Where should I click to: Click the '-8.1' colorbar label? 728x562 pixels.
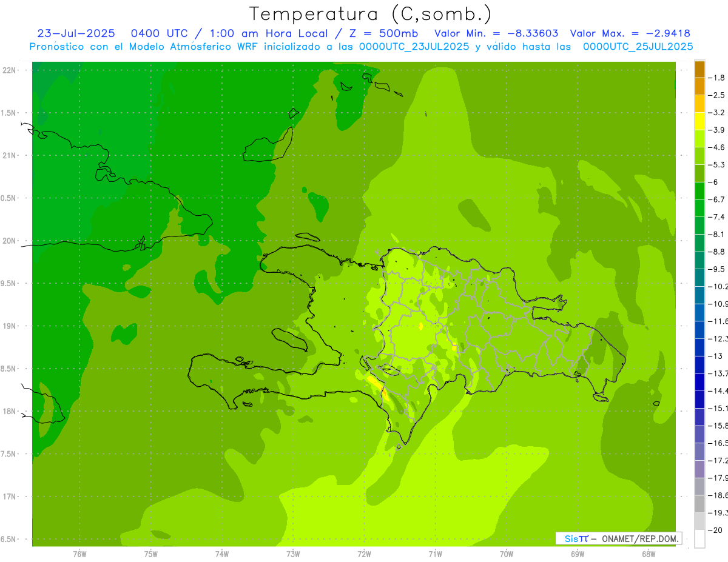pos(718,234)
